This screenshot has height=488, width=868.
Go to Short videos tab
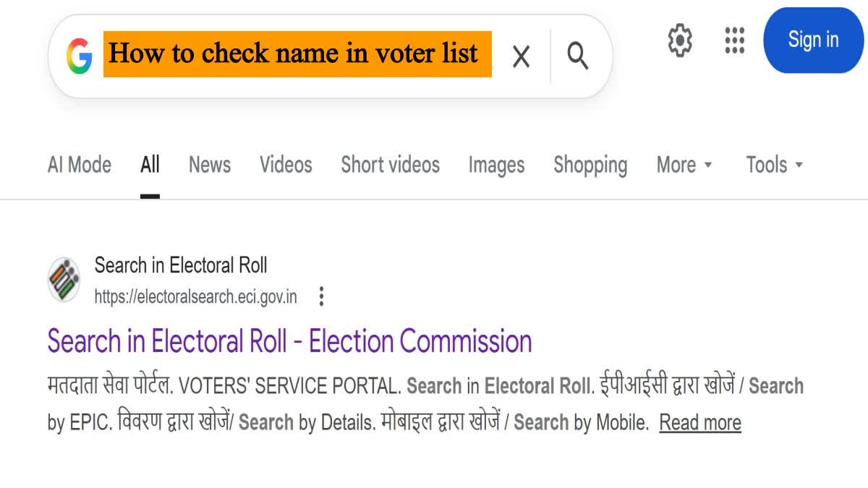[390, 166]
